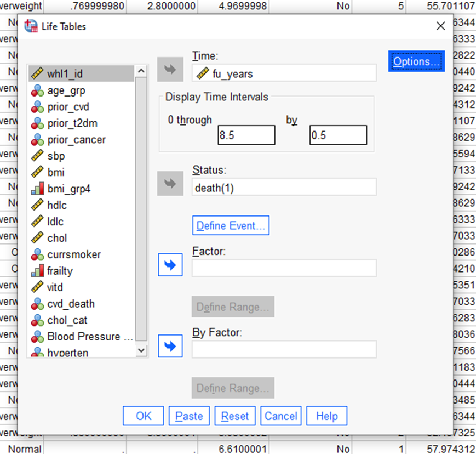476x454 pixels.
Task: Pick the cvd_death variable
Action: (x=71, y=304)
